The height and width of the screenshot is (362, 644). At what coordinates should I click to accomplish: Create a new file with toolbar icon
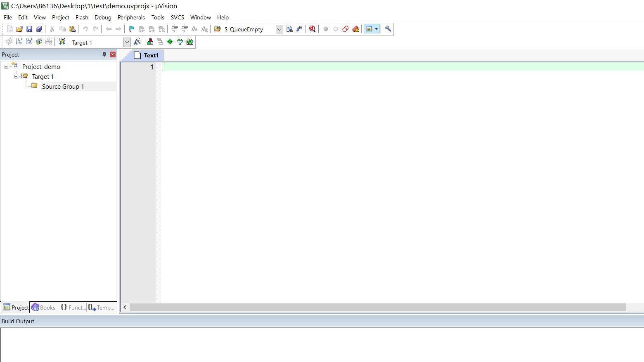9,29
